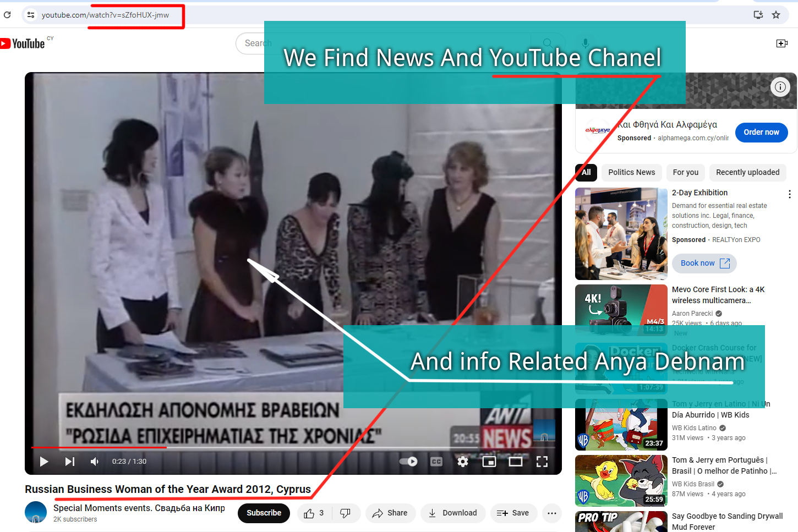Subscribe to Special Moments events channel
The width and height of the screenshot is (798, 532).
click(264, 513)
